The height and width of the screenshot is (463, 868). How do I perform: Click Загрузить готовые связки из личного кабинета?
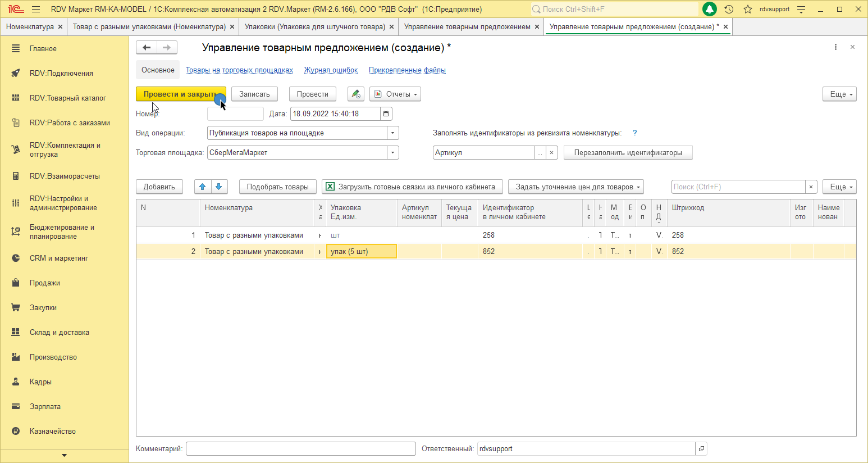(410, 187)
